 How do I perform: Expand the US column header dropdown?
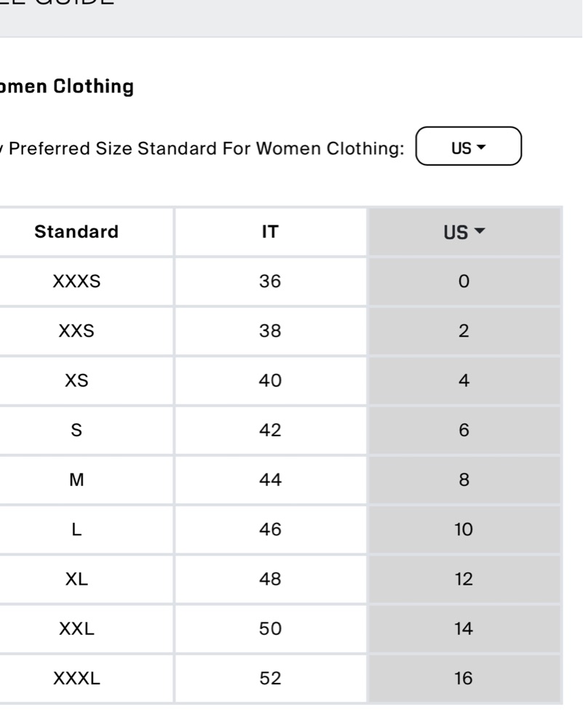(464, 232)
